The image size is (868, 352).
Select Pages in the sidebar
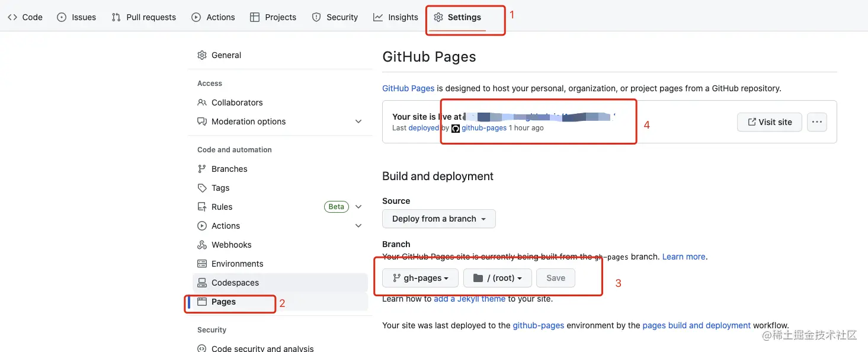(223, 302)
